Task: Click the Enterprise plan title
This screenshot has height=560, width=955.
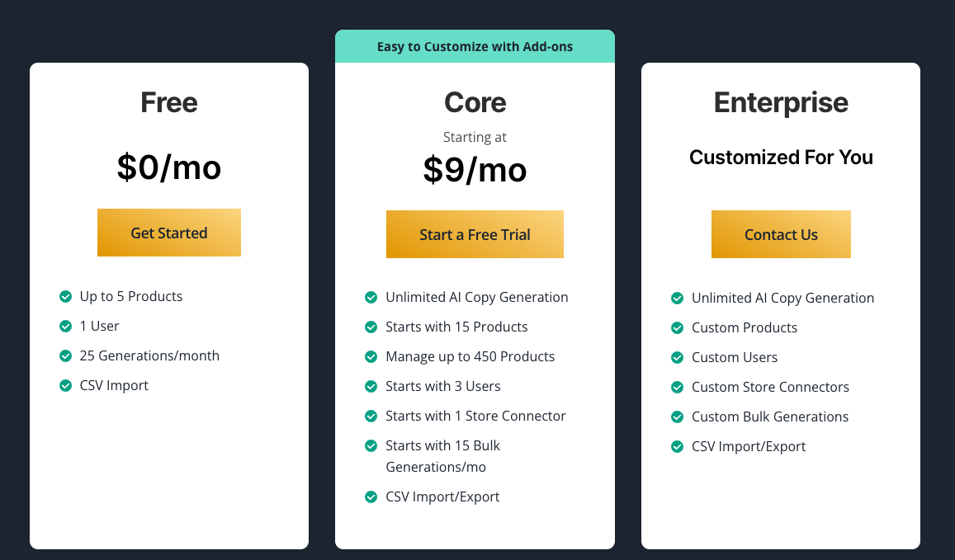Action: 781,102
